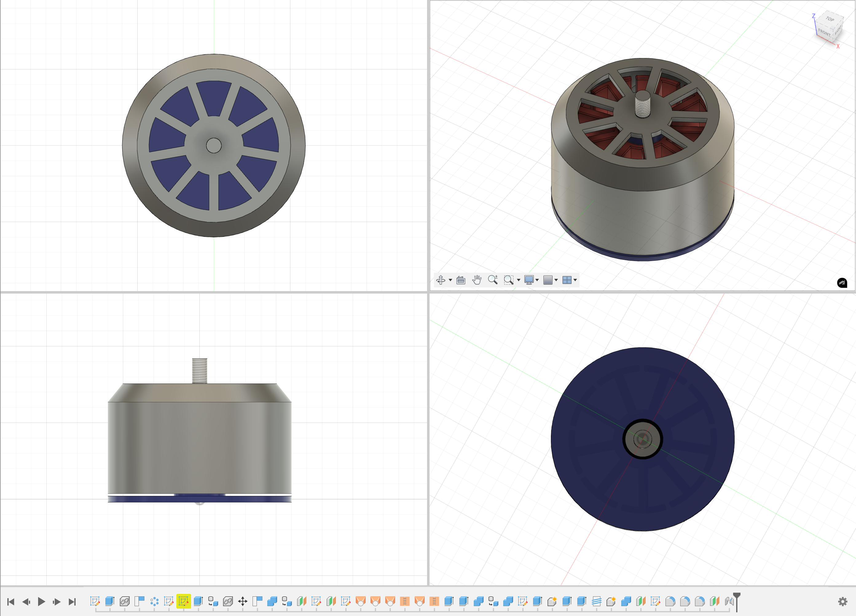Select the extrude right after highlighted sketch

[198, 601]
